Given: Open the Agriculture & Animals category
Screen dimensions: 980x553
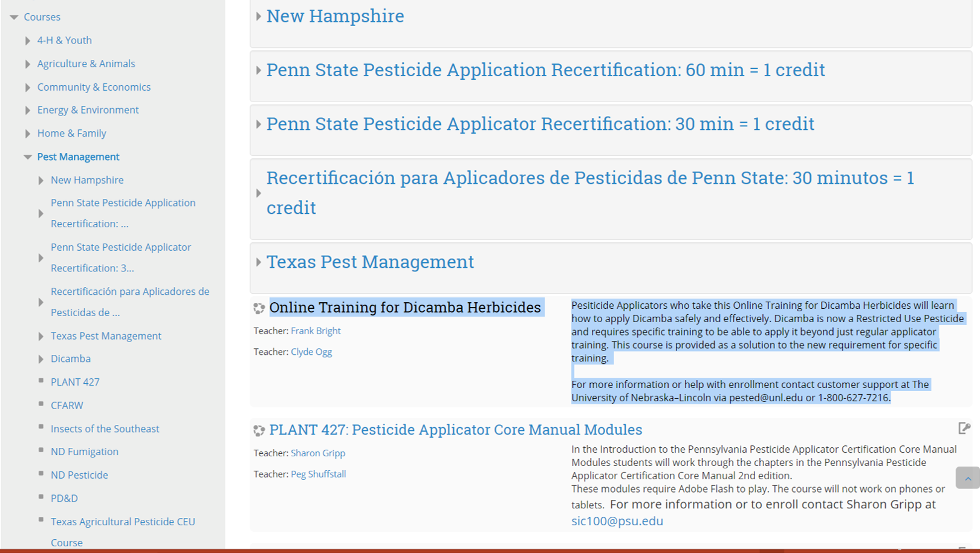Looking at the screenshot, I should click(x=86, y=63).
